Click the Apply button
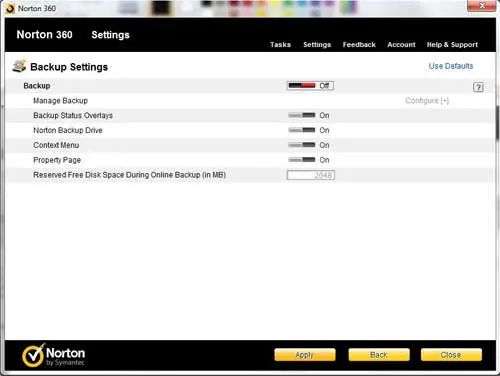 [x=305, y=355]
